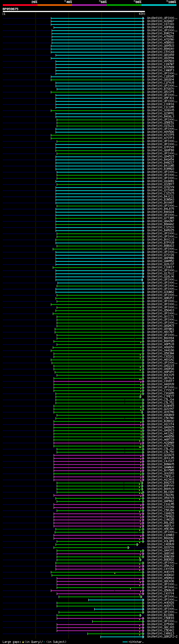This screenshot has height=644, width=179.
Task: Select the label UniRef100_A5BMX0
Action: pyautogui.click(x=161, y=43)
